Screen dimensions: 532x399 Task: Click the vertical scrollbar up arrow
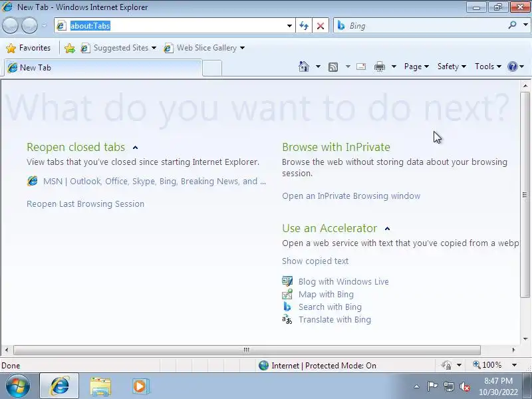525,86
